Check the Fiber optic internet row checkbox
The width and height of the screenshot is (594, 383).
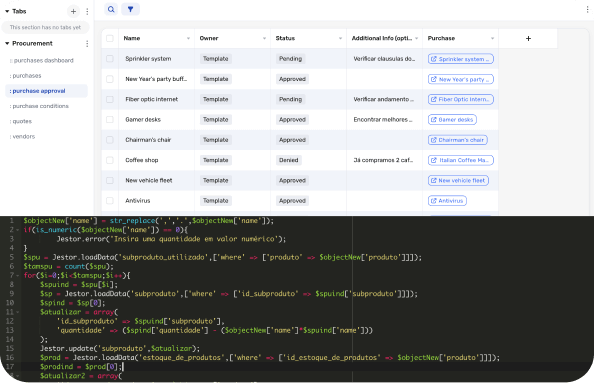(110, 99)
